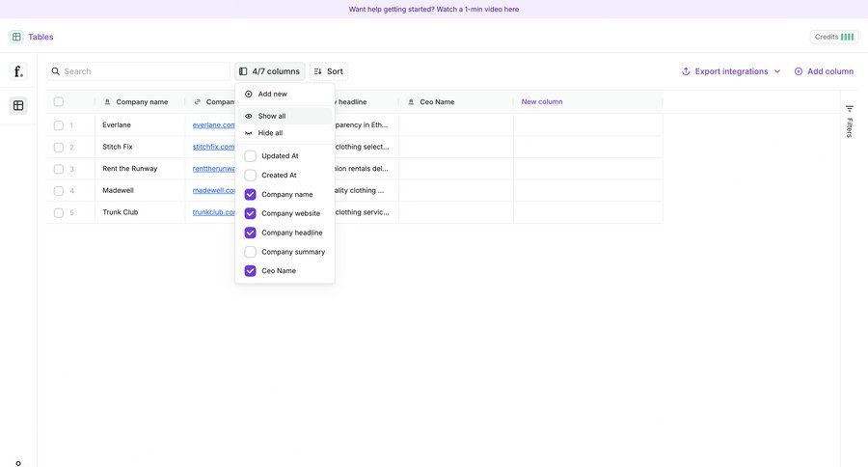Select the table view icon in sidebar
This screenshot has width=868, height=467.
point(18,105)
